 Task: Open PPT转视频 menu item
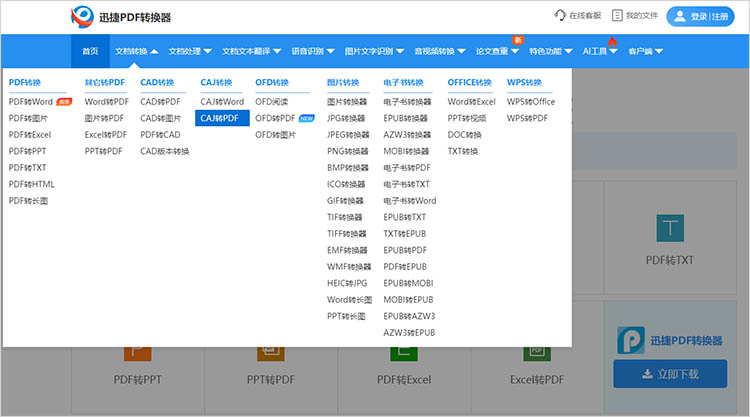click(x=467, y=118)
